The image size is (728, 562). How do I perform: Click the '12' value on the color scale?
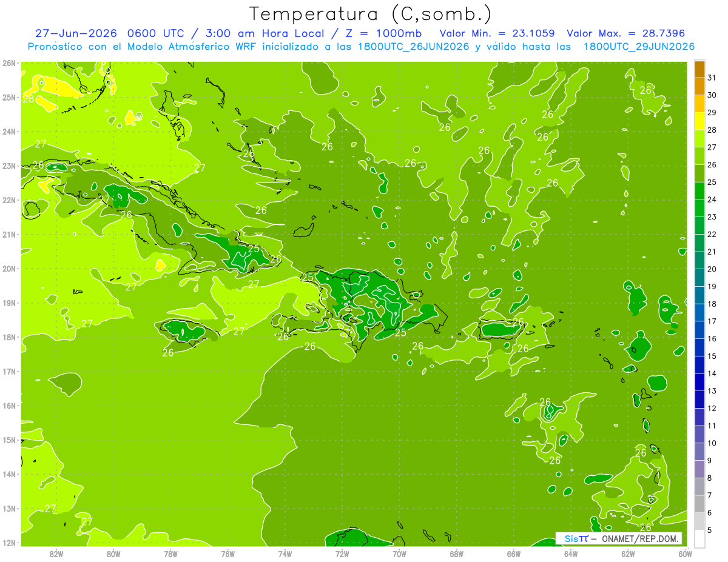coord(712,408)
